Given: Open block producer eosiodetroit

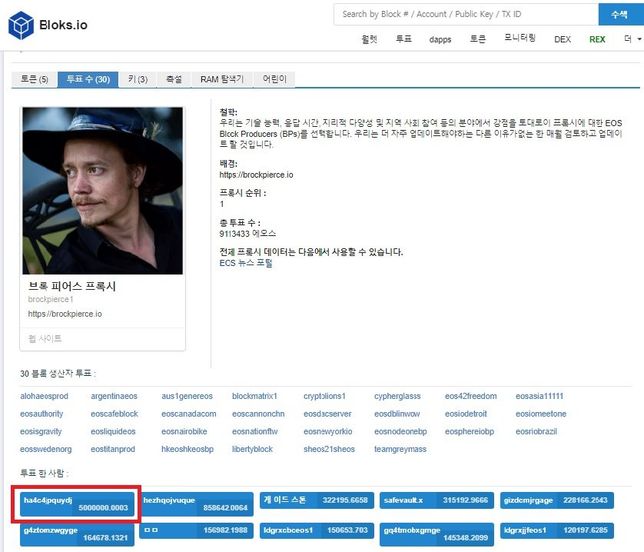Looking at the screenshot, I should pyautogui.click(x=466, y=414).
